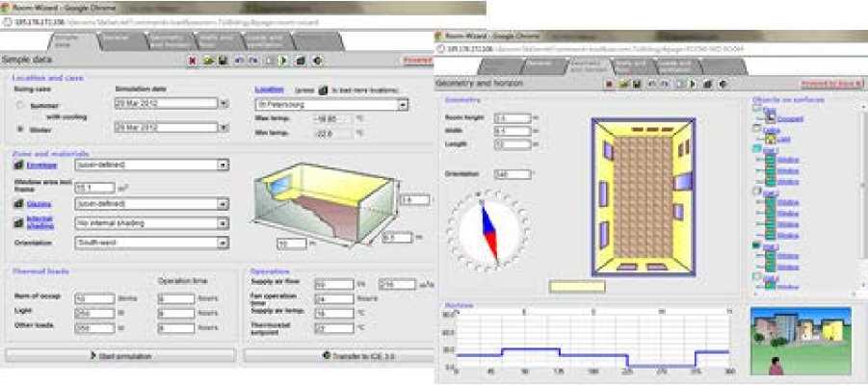Click the run arrow in Geometry window toolbar
Viewport: 868px width, 385px height.
pyautogui.click(x=692, y=84)
